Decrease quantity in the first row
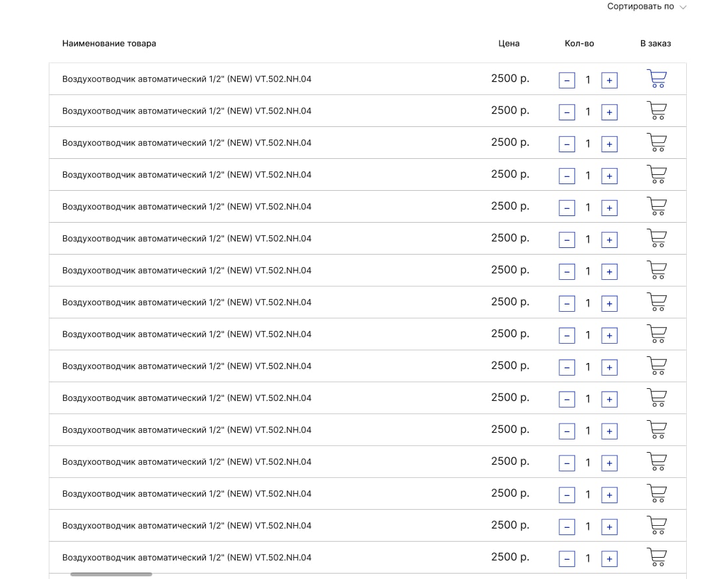This screenshot has height=579, width=728. click(x=567, y=80)
